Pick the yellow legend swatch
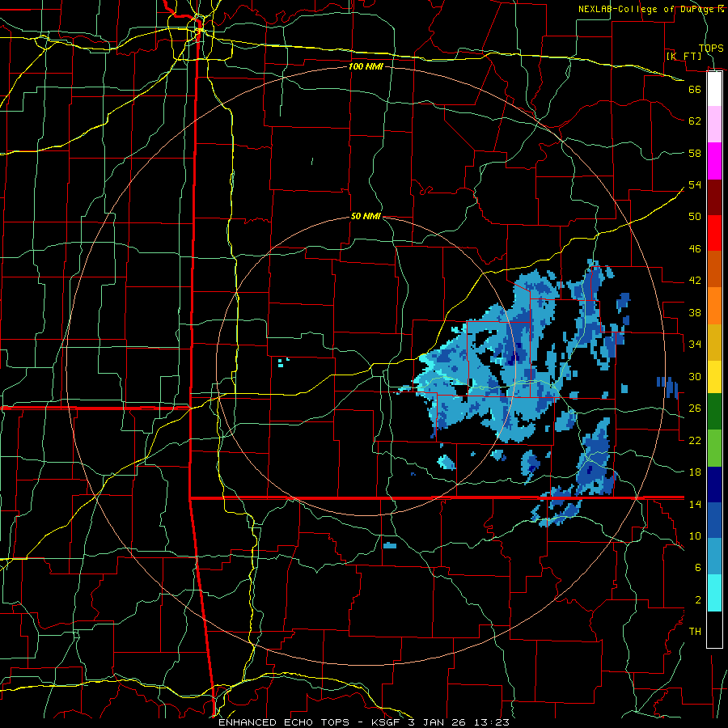The image size is (728, 728). [x=714, y=377]
